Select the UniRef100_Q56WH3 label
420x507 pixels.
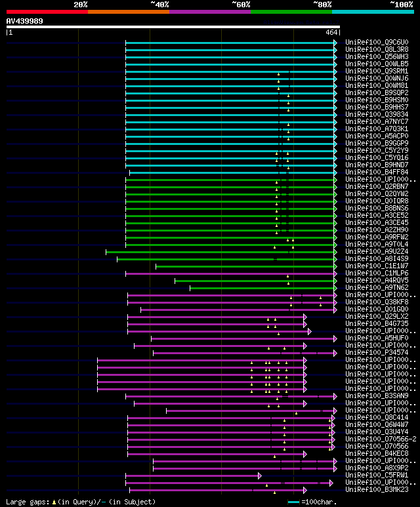(377, 56)
